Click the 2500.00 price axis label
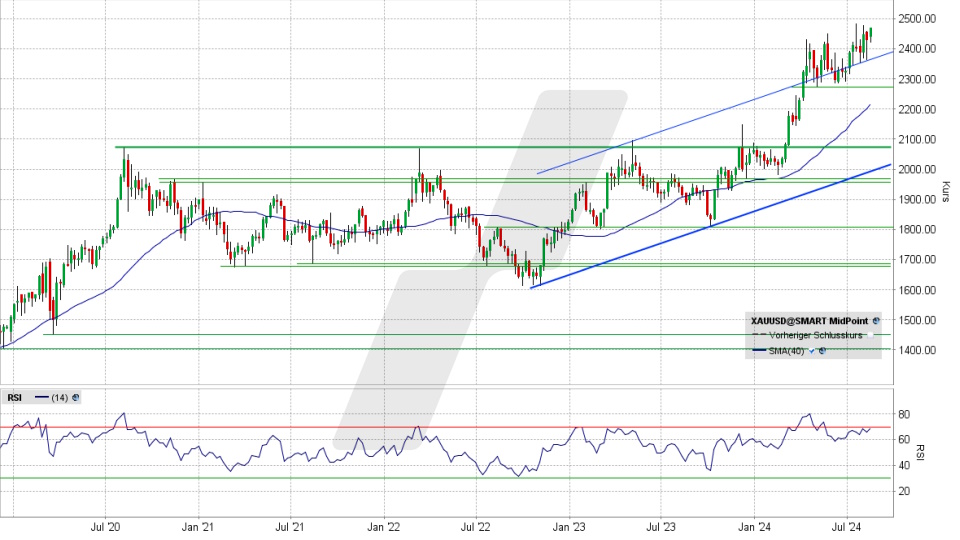This screenshot has height=540, width=960. coord(917,19)
